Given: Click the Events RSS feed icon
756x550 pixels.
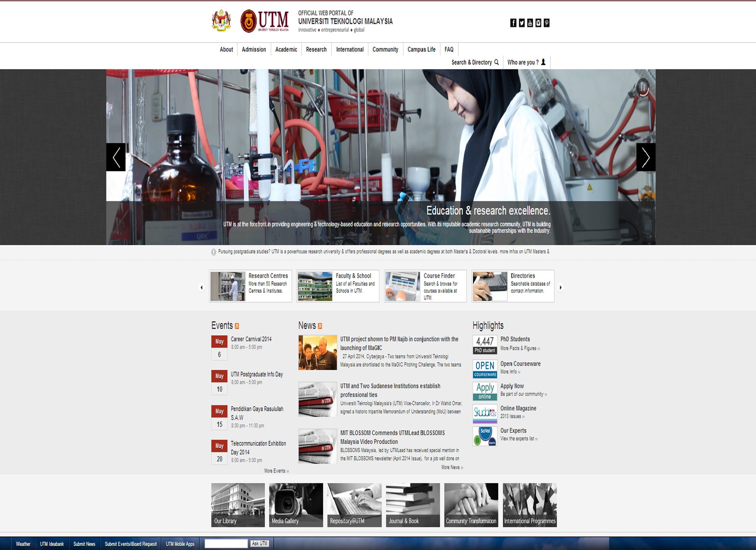Looking at the screenshot, I should 237,326.
